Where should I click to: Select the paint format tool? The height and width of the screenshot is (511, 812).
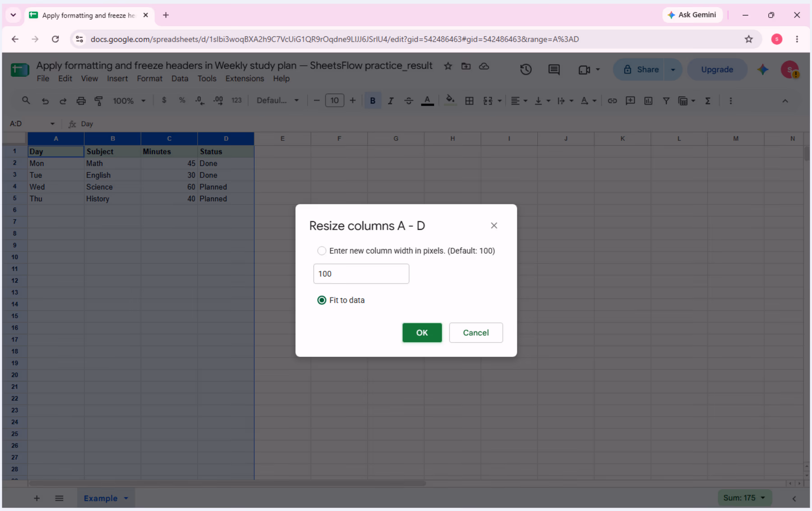(x=99, y=101)
